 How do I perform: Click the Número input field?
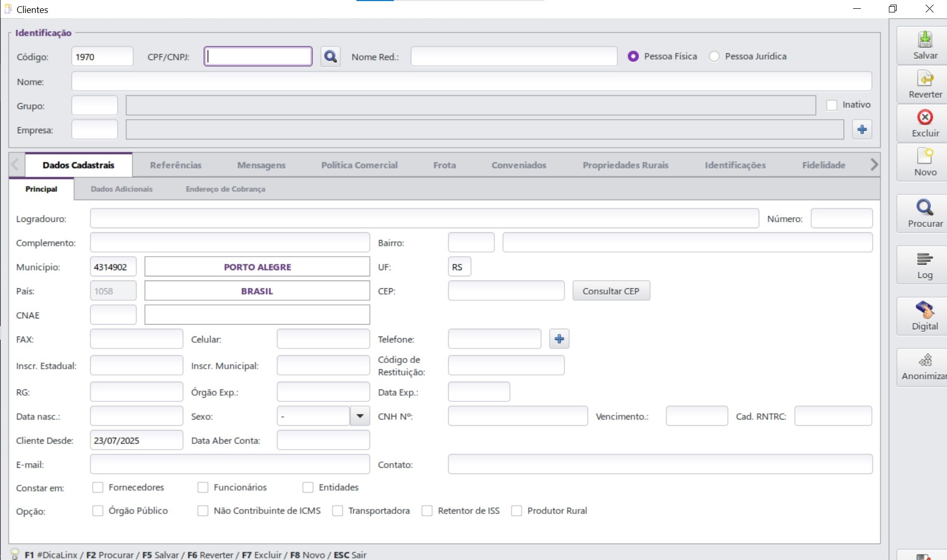[842, 218]
